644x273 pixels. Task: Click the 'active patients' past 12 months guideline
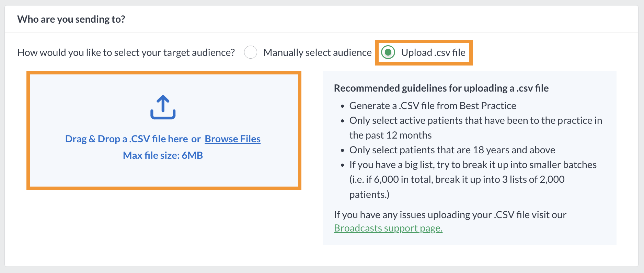coord(475,128)
